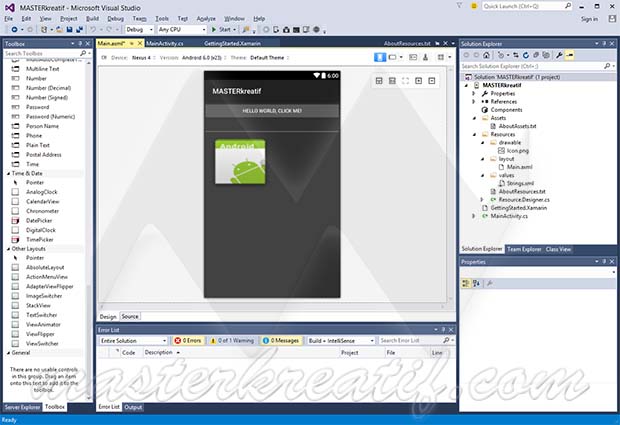The image size is (620, 425).
Task: Click the Categorized icon in Properties panel
Action: click(x=466, y=283)
